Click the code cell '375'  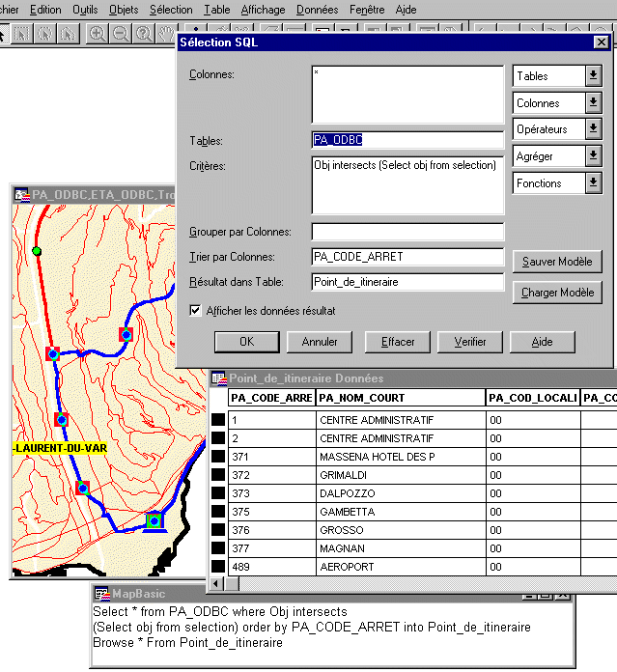pos(271,512)
